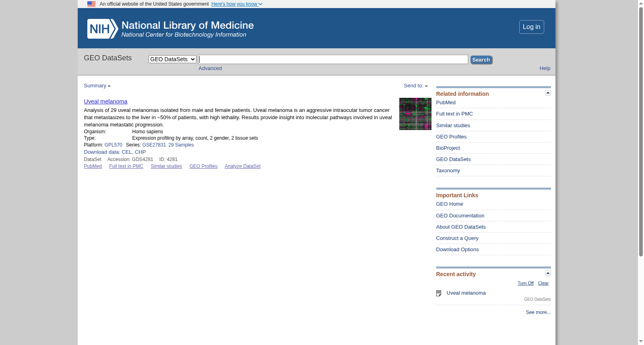The width and height of the screenshot is (644, 345).
Task: Open the Advanced search link
Action: [x=210, y=68]
